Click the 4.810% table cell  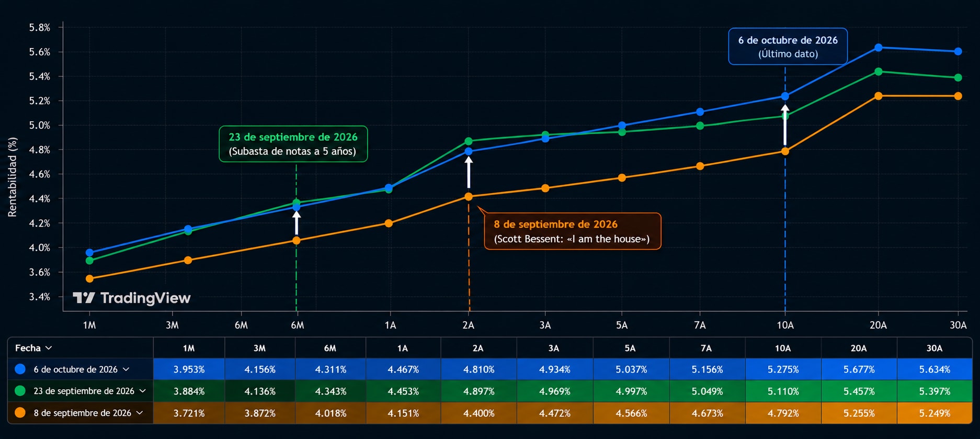(478, 369)
